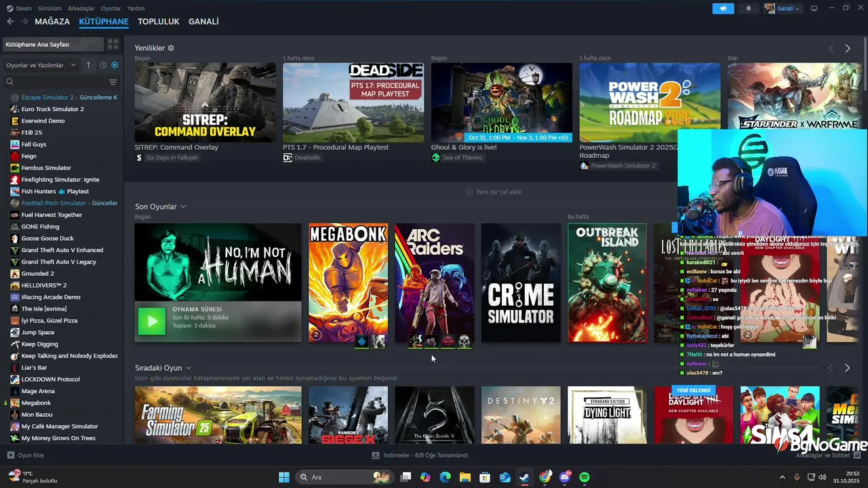Click the Oyun Ekle link
Image resolution: width=868 pixels, height=488 pixels.
[26, 455]
